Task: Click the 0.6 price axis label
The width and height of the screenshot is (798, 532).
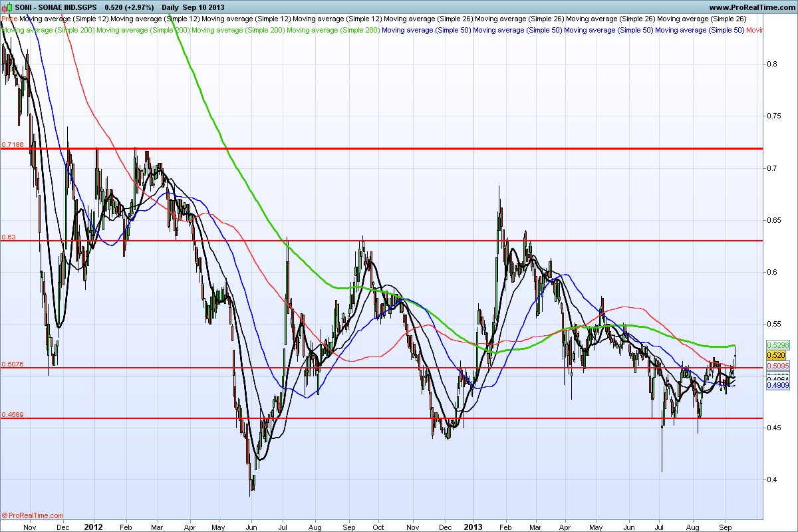Action: click(x=772, y=272)
